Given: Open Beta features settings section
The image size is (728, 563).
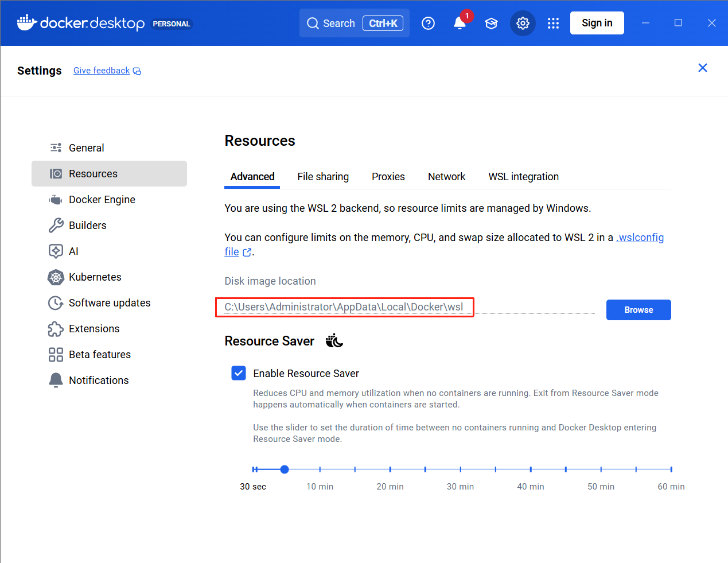Looking at the screenshot, I should tap(109, 354).
